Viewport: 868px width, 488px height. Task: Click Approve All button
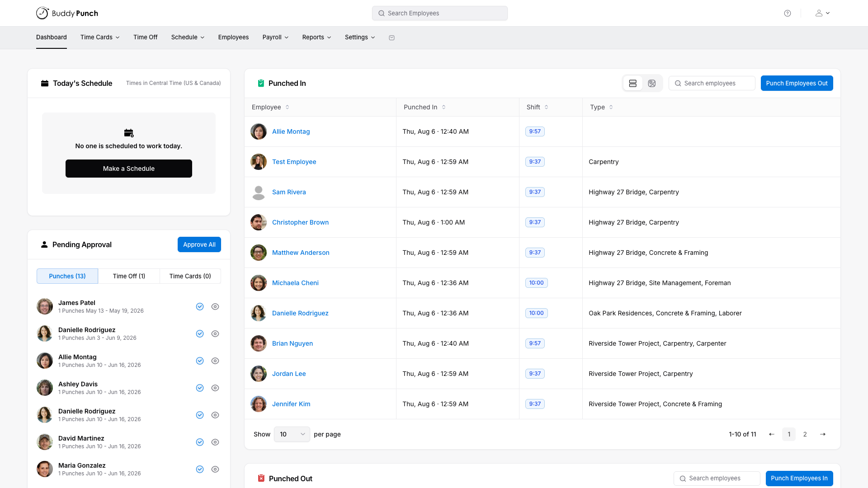tap(199, 244)
